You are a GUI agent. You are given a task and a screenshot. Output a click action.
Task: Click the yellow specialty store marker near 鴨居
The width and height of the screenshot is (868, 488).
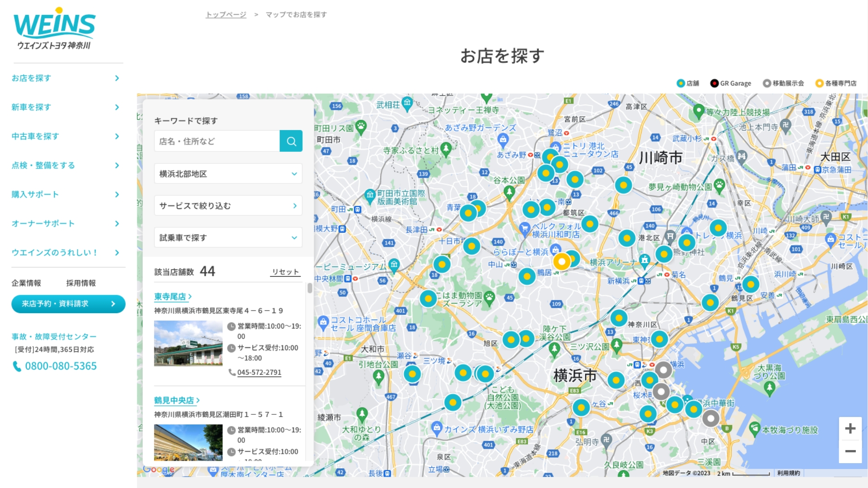pos(562,262)
